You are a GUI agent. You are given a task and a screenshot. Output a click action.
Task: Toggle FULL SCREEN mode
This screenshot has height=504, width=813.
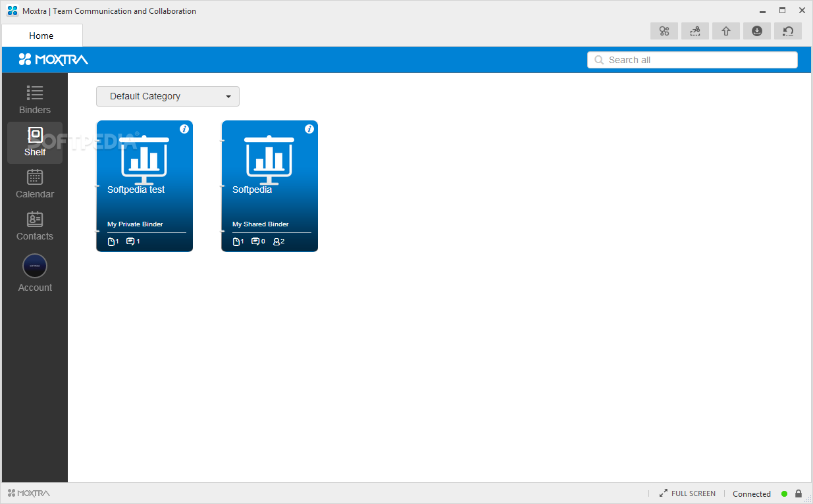coord(687,493)
